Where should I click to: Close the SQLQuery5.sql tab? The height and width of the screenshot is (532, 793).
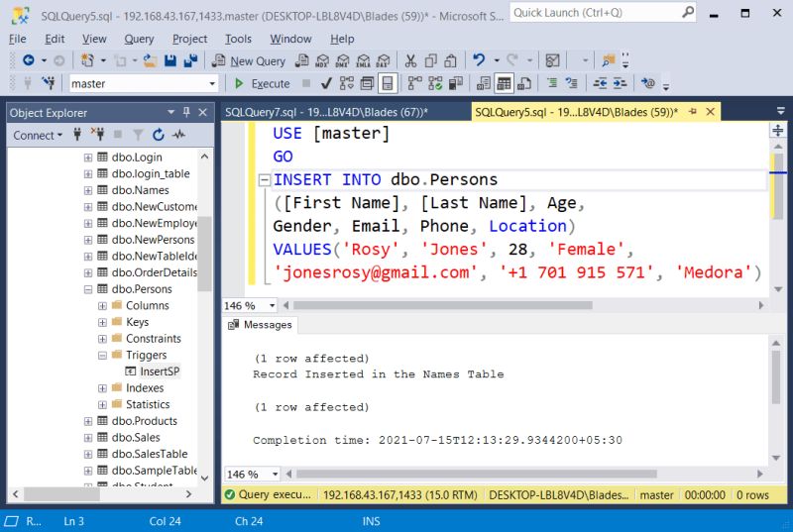click(711, 112)
